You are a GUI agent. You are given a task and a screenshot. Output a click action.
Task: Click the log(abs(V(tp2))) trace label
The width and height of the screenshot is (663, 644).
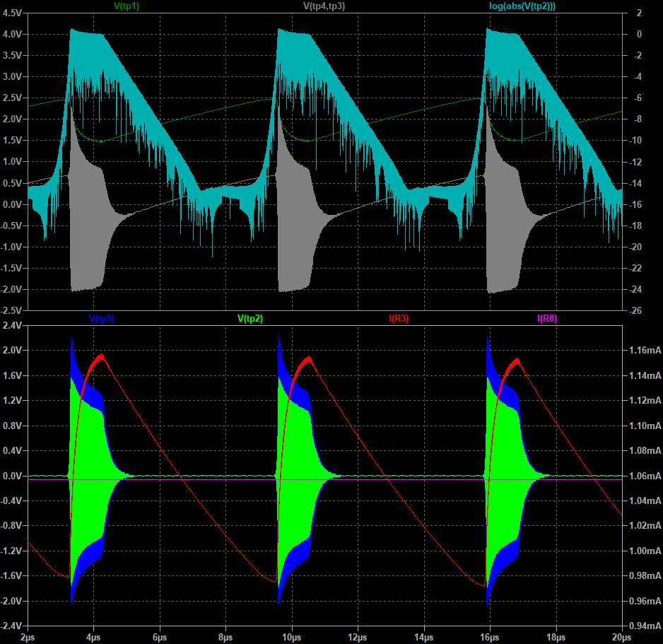(x=520, y=6)
